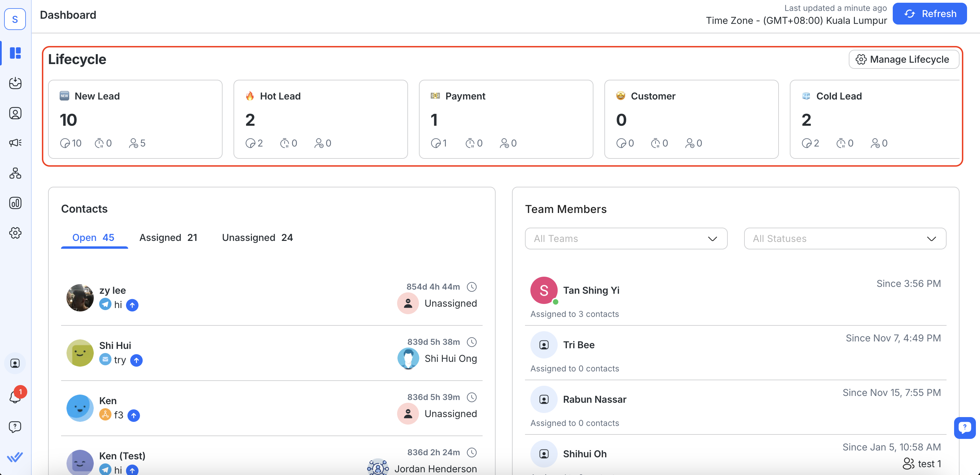Viewport: 980px width, 475px height.
Task: Select the Open contacts tab
Action: (94, 238)
